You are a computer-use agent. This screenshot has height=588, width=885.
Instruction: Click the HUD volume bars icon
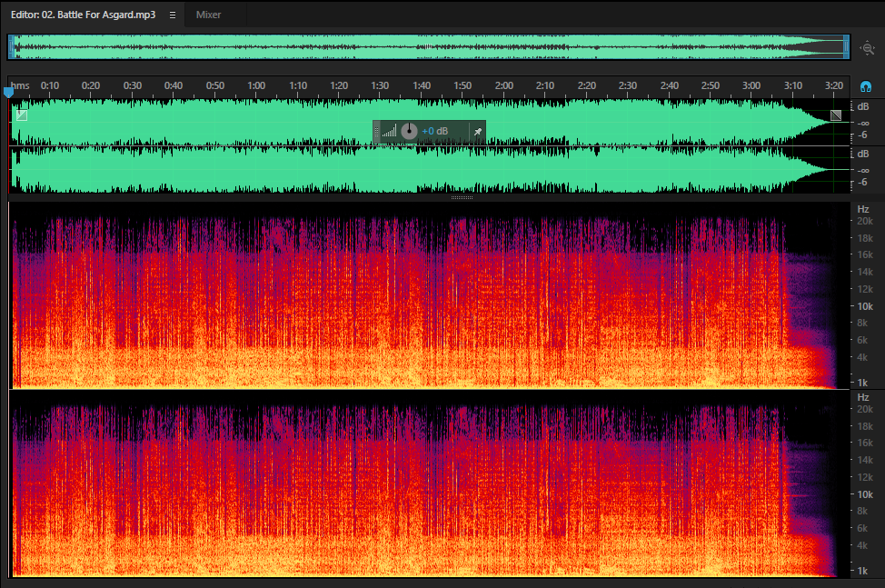[389, 131]
